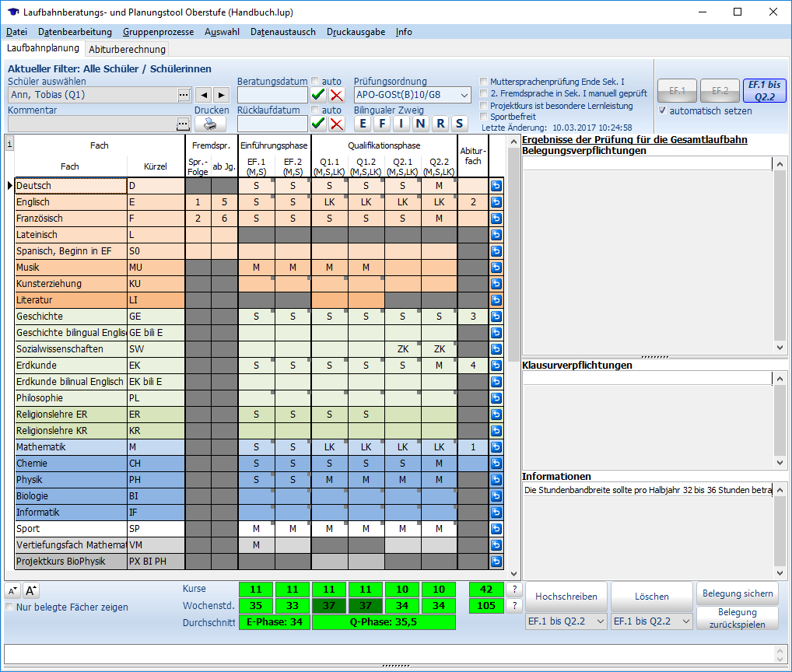The width and height of the screenshot is (792, 672).
Task: Click the Belegungsverpflichtungen panel scrollbar
Action: (x=780, y=255)
